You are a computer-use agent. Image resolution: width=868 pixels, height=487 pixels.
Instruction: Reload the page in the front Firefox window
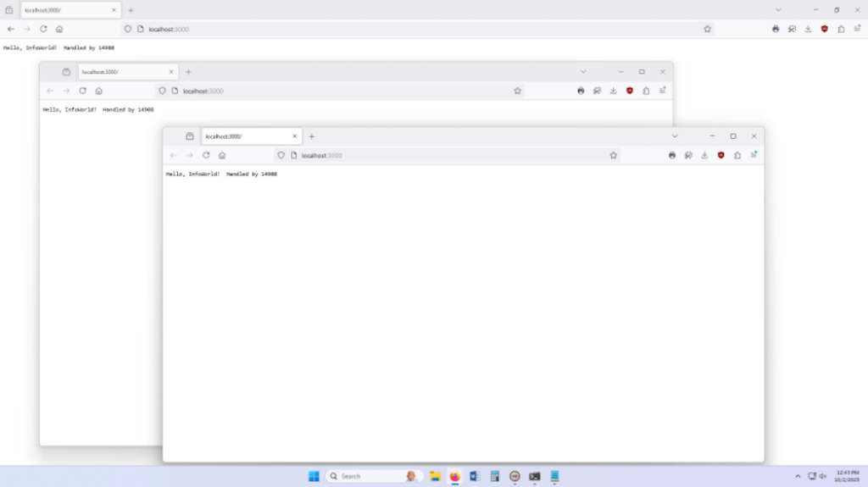pyautogui.click(x=206, y=156)
